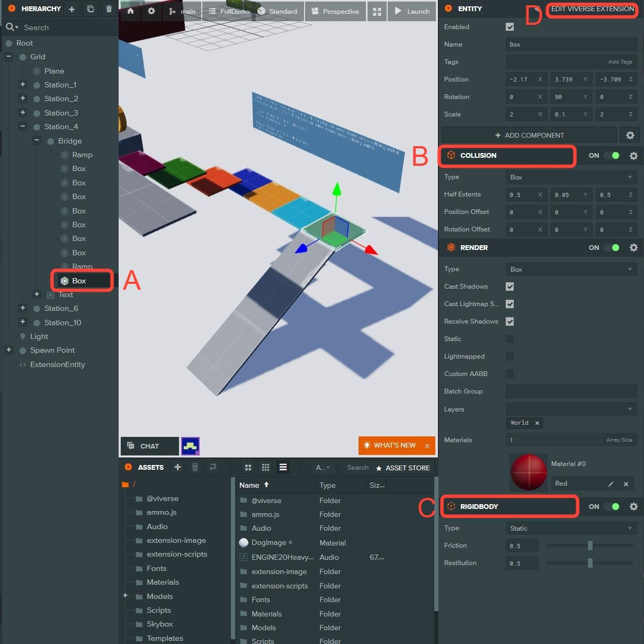Add a new entity in Hierarchy panel

(x=71, y=9)
